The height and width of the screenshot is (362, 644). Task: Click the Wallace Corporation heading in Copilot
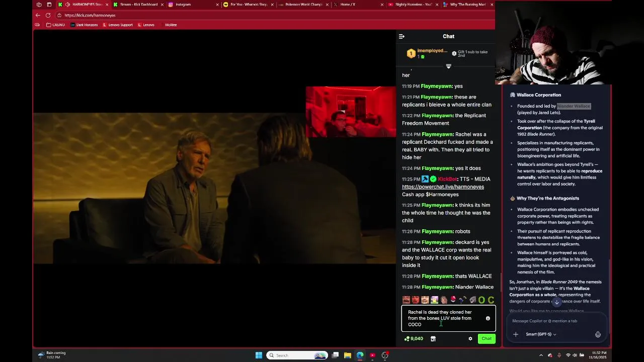[539, 95]
